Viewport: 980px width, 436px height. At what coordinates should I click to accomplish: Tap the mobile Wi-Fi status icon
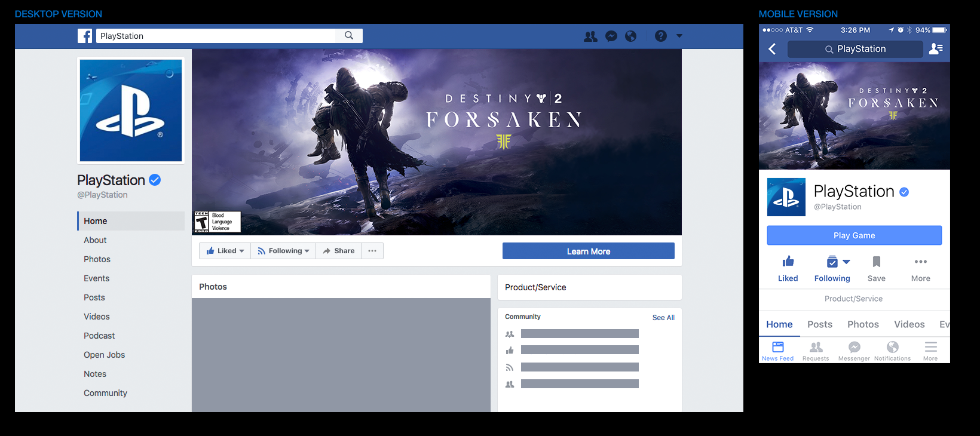810,30
